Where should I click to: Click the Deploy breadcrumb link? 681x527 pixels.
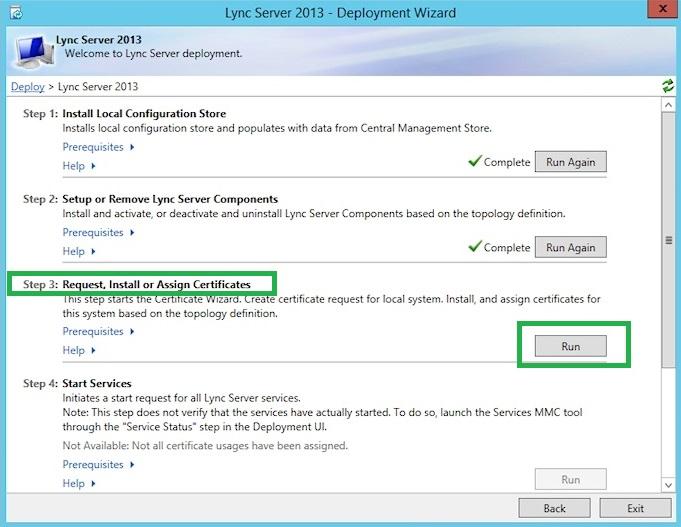click(28, 86)
